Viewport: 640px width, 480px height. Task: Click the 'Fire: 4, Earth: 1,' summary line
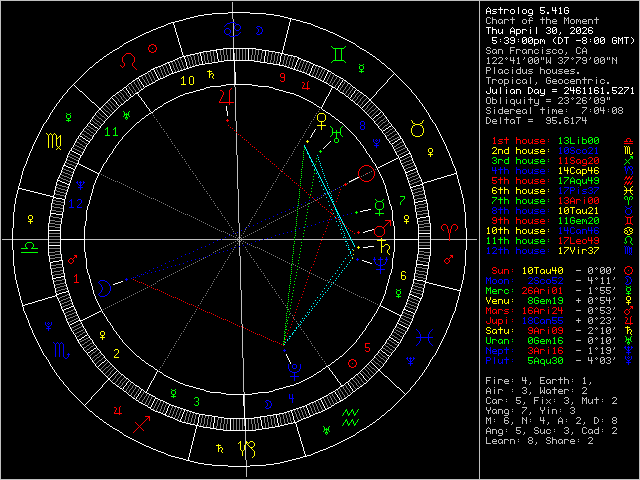(x=539, y=381)
